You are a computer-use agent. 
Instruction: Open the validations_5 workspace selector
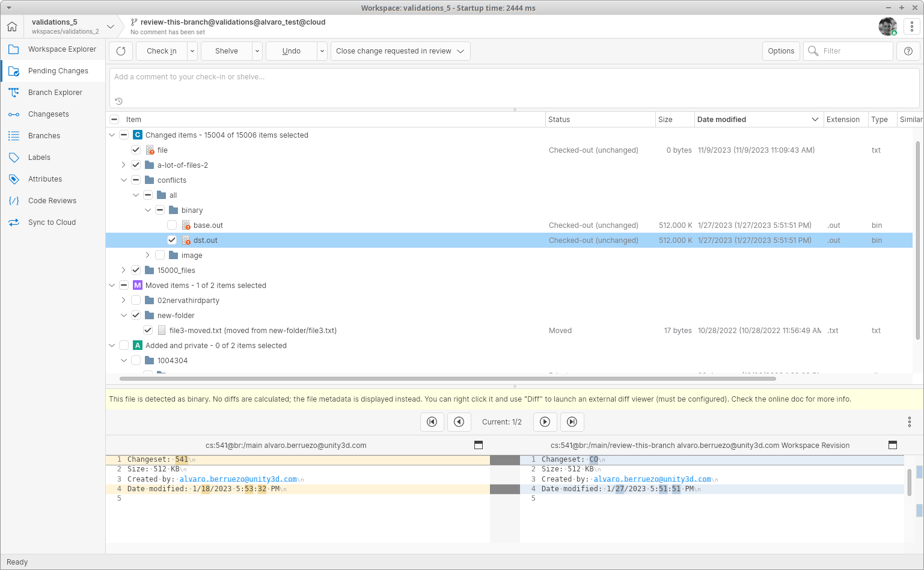tap(111, 26)
